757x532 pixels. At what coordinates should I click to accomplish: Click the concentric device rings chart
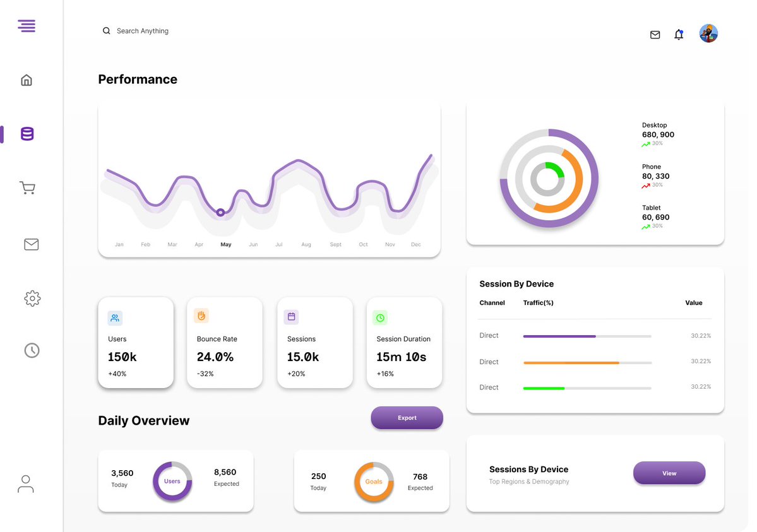click(549, 178)
